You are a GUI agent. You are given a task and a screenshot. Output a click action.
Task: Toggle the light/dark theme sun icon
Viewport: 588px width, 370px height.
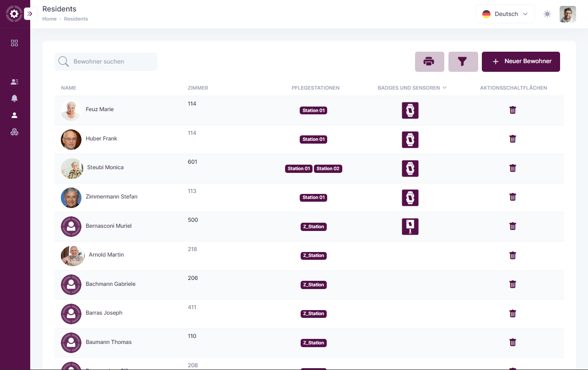pyautogui.click(x=547, y=14)
